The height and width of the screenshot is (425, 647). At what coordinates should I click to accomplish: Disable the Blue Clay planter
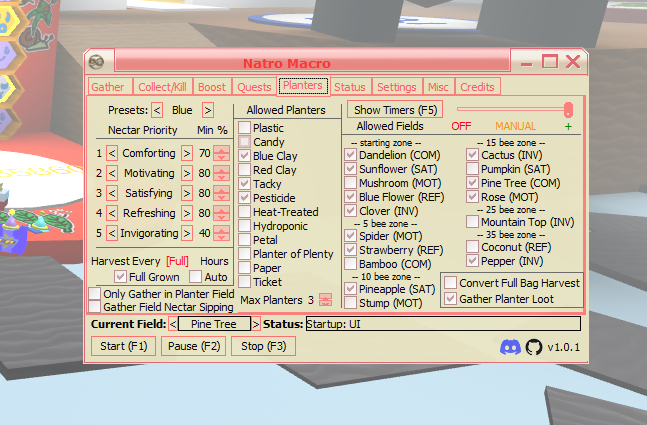[x=244, y=156]
